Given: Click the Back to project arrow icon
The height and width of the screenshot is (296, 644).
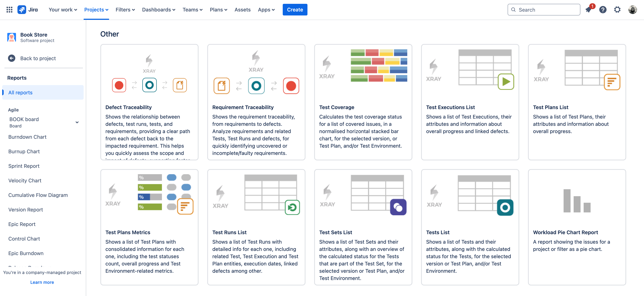Looking at the screenshot, I should point(11,58).
